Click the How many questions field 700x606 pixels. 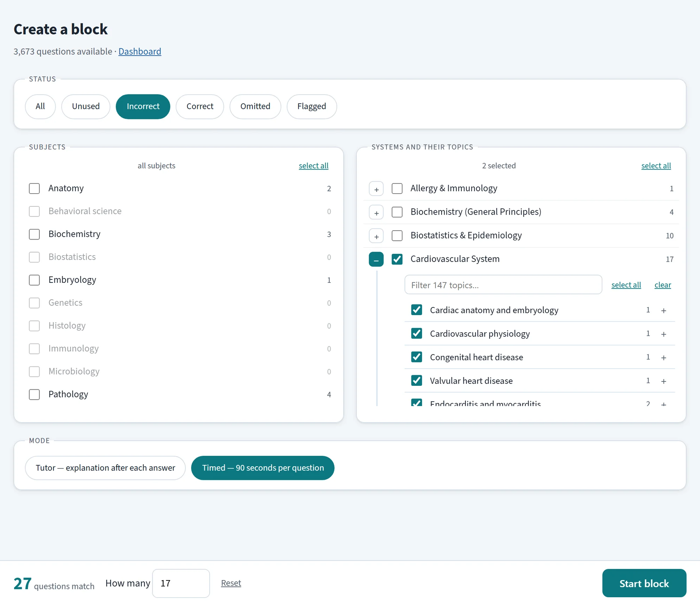[x=181, y=583]
